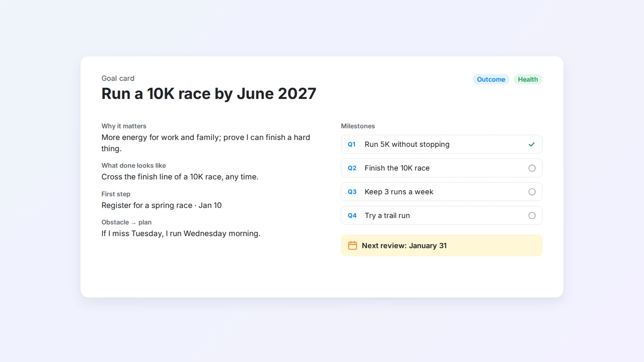This screenshot has height=362, width=644.
Task: Toggle the Keep 3 runs a week circle
Action: (x=532, y=192)
